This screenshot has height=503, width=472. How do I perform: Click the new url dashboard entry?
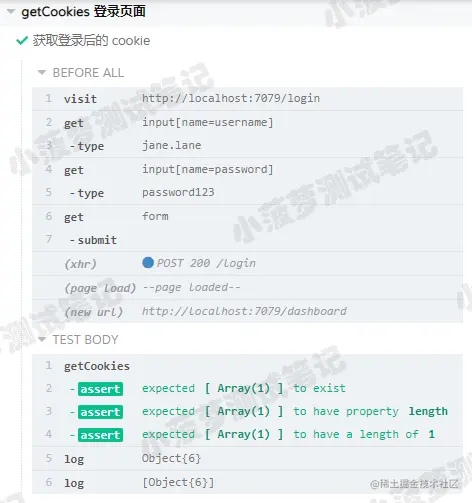coord(247,311)
